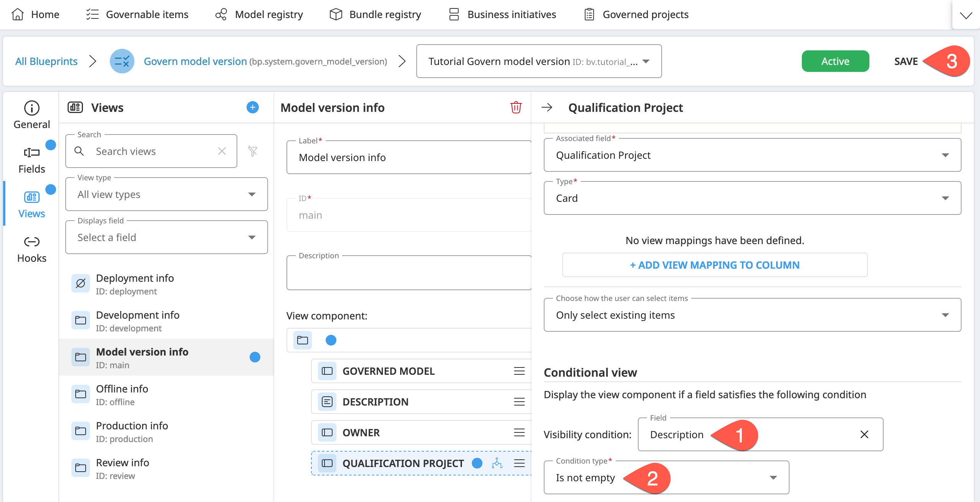Select the Production info view
This screenshot has height=502, width=980.
pos(166,431)
